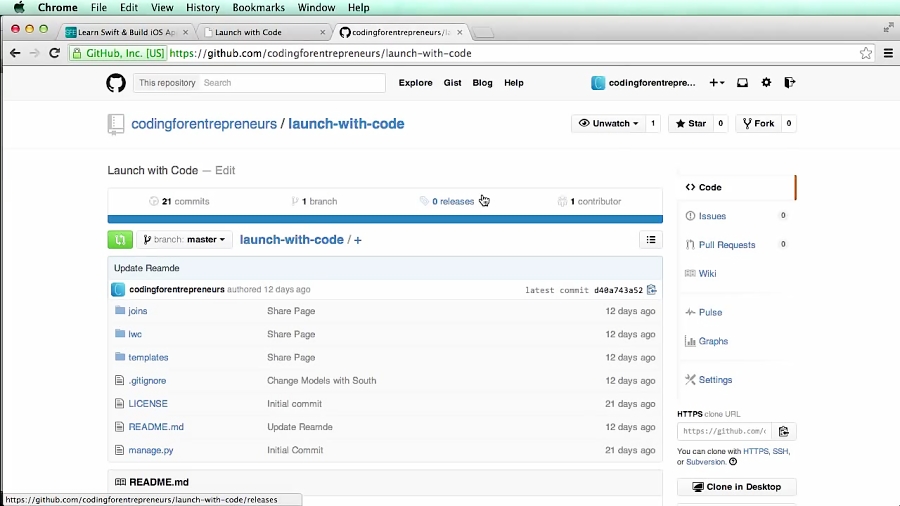View 1 branch
The width and height of the screenshot is (900, 506).
pos(314,201)
